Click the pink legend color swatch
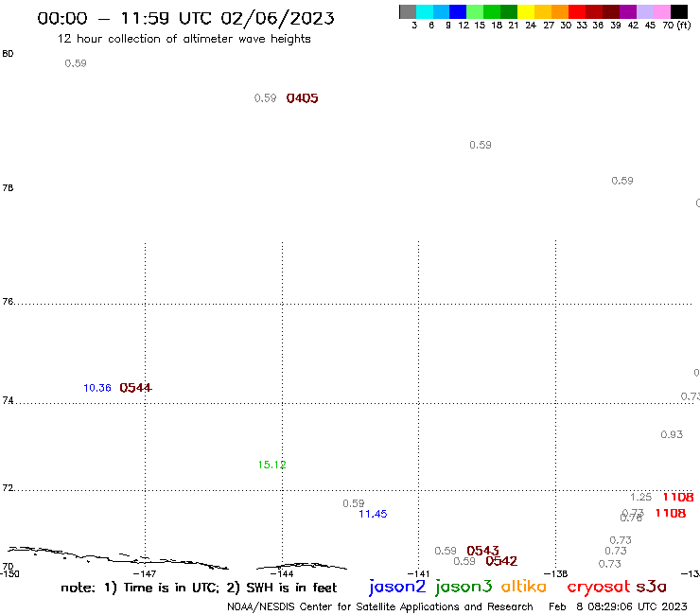Viewport: 700px width, 615px height. click(662, 11)
